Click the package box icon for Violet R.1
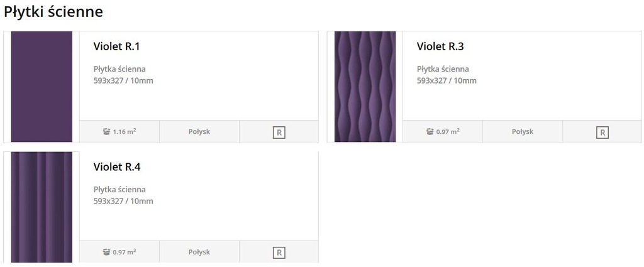This screenshot has height=267, width=644. (x=107, y=132)
